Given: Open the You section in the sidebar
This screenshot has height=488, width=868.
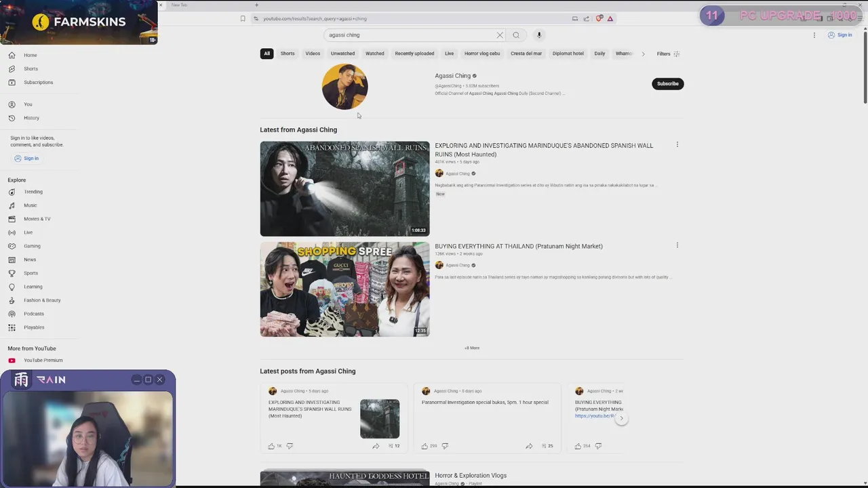Looking at the screenshot, I should click(28, 104).
